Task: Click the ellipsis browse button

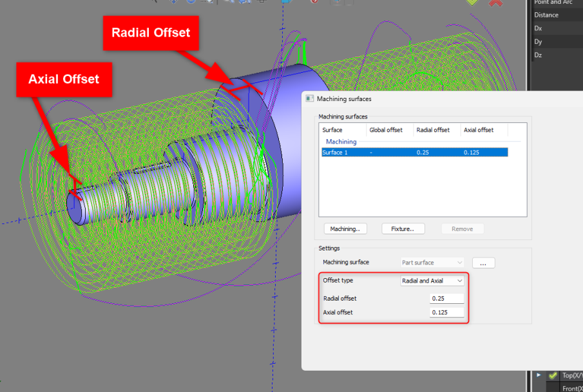Action: (483, 263)
